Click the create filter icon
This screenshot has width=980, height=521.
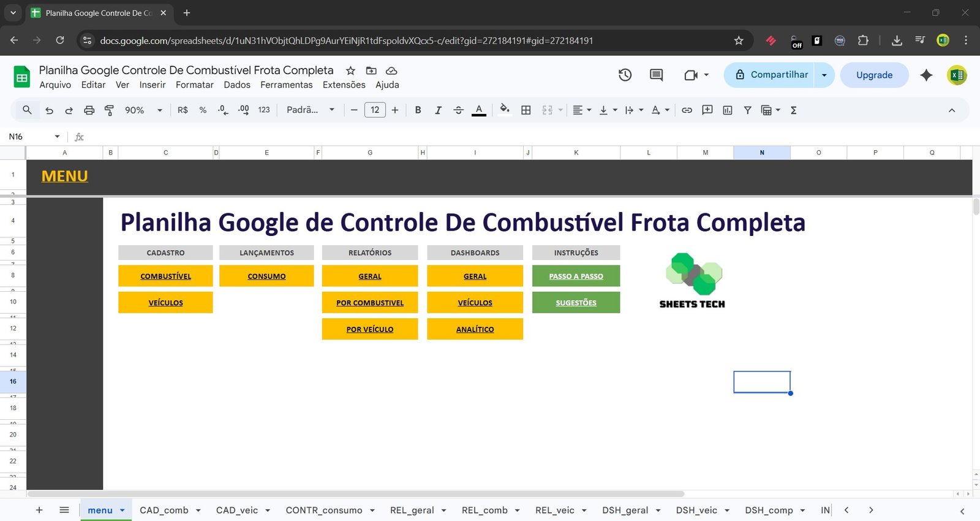[747, 110]
